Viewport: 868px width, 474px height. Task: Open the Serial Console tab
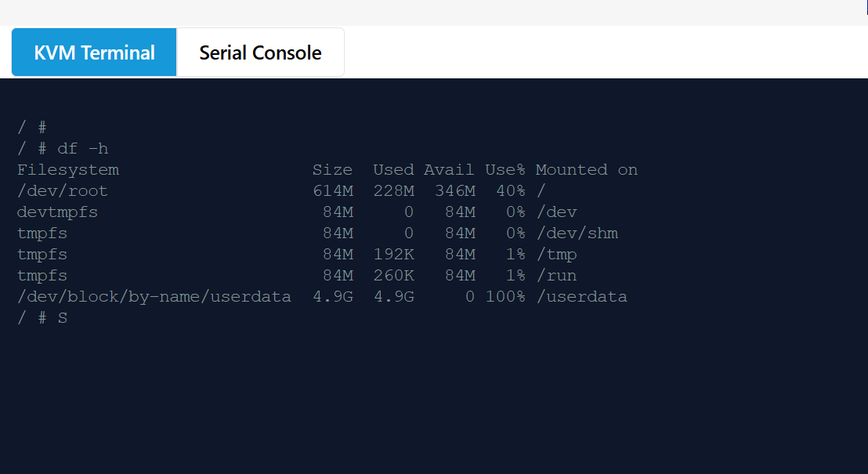coord(260,52)
